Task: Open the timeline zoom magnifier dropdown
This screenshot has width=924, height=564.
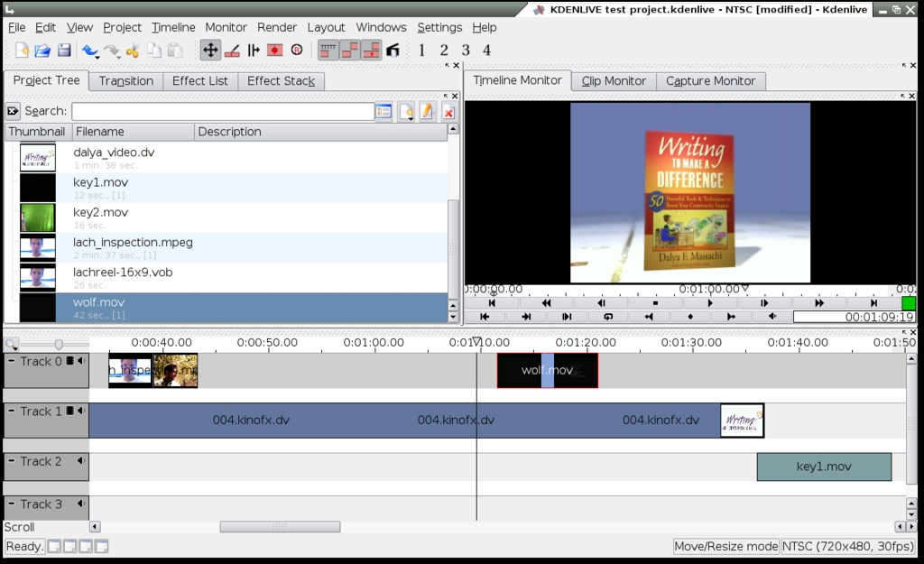Action: point(11,345)
